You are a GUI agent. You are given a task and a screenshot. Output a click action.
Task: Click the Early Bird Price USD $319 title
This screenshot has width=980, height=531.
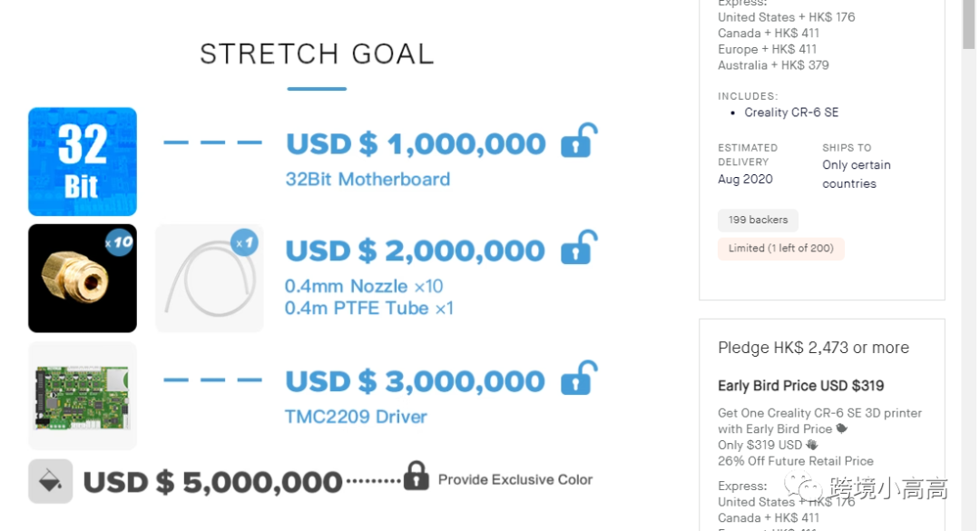click(x=800, y=386)
